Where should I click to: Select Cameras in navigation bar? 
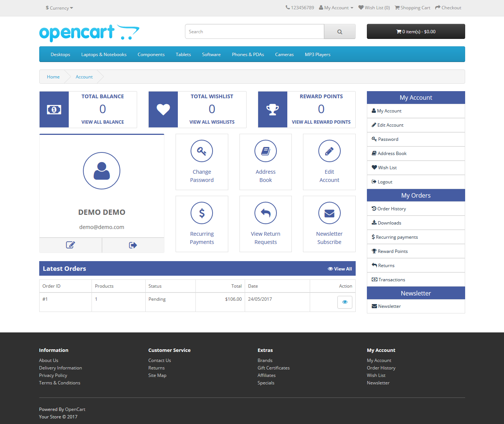point(284,55)
